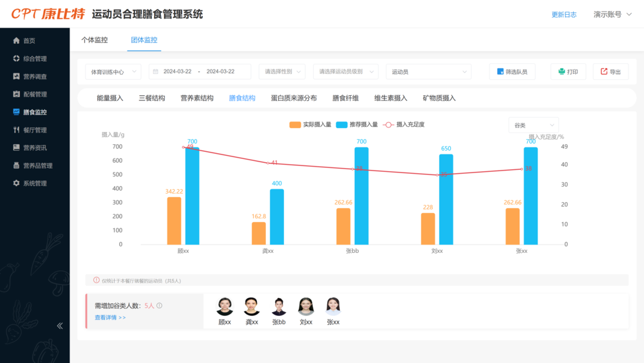Select the 膳食纤维 sub-tab
The height and width of the screenshot is (363, 644).
tap(345, 98)
